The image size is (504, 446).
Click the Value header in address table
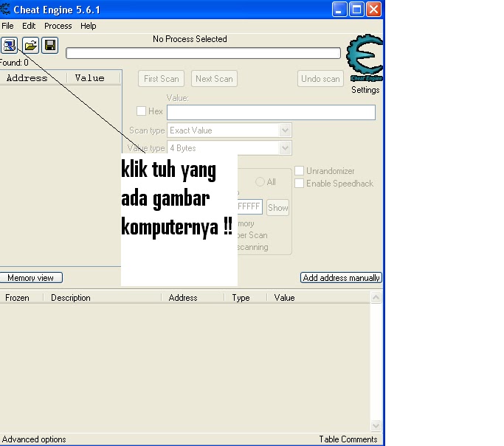[284, 298]
